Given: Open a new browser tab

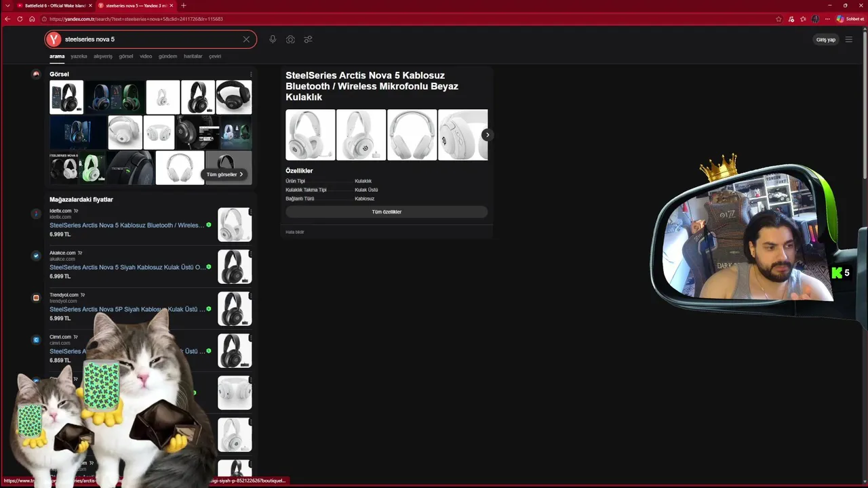Looking at the screenshot, I should point(183,5).
